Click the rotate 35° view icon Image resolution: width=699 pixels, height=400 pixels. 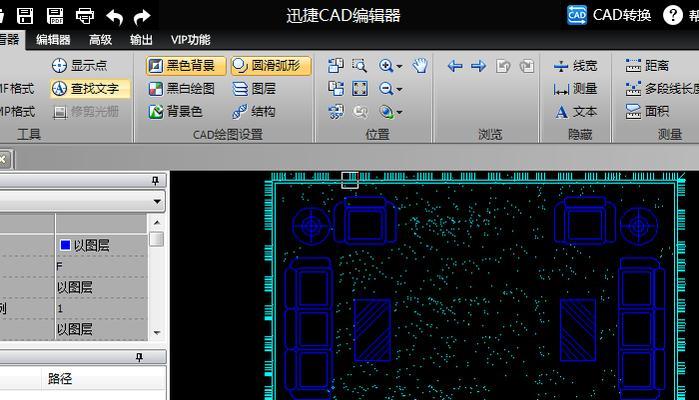[x=336, y=111]
